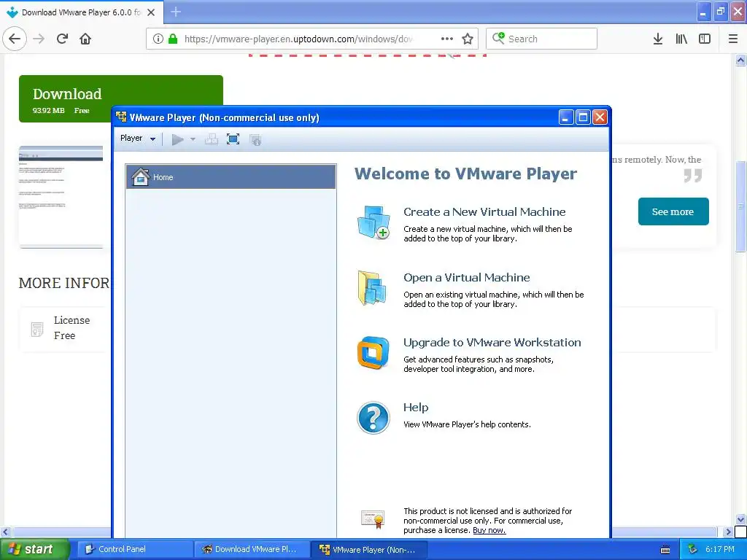Click the Firefox vertical scrollbar thumb
This screenshot has height=560, width=747.
[740, 206]
